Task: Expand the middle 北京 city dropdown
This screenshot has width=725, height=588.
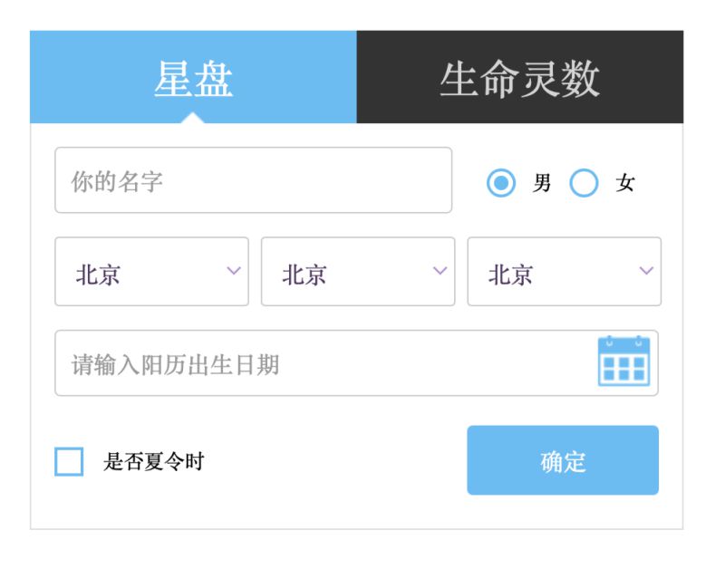Action: [x=356, y=272]
